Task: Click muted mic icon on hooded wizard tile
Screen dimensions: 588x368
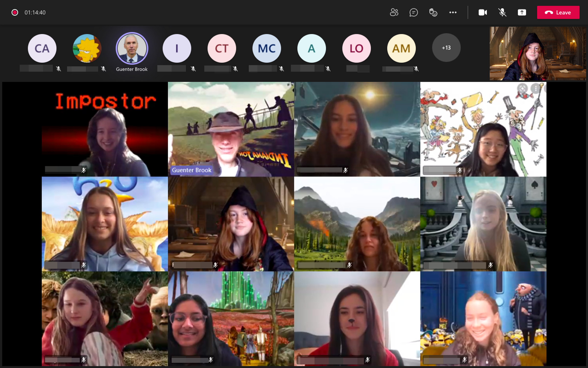Action: 215,265
